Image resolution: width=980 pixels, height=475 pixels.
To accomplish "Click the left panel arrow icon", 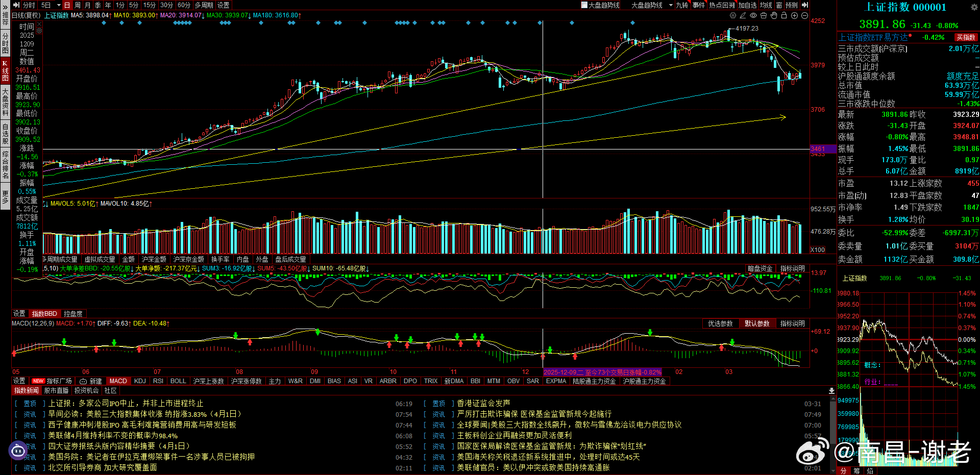I will [16, 5].
